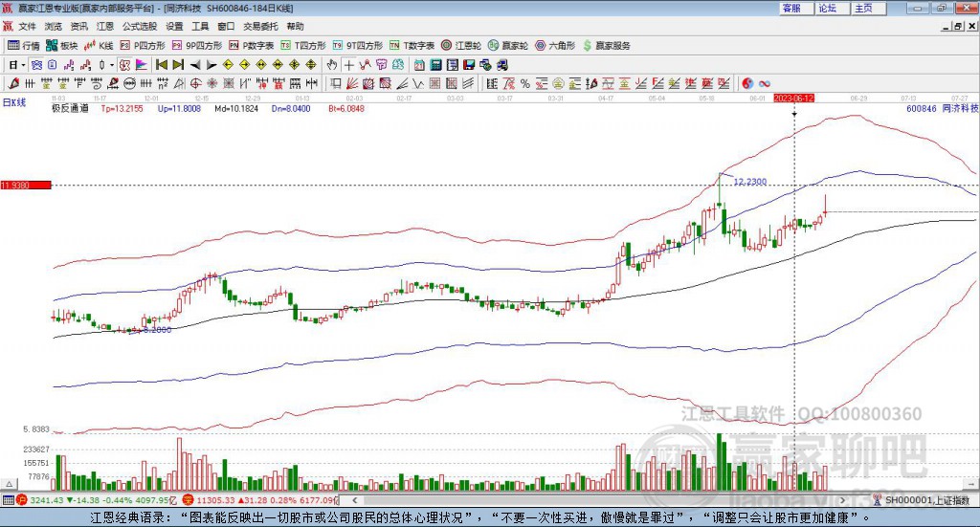Screen dimensions: 980x527
Task: Toggle the highlighted overlay icon beside period dropdown
Action: (37, 65)
